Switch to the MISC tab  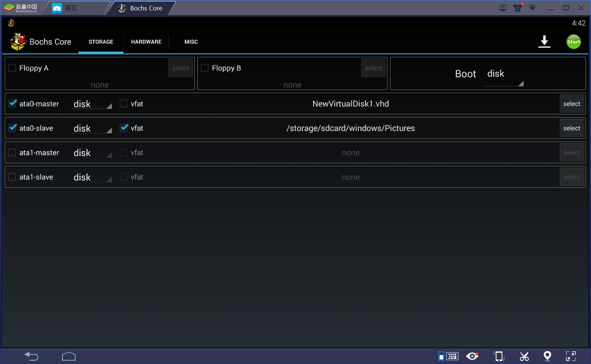191,42
